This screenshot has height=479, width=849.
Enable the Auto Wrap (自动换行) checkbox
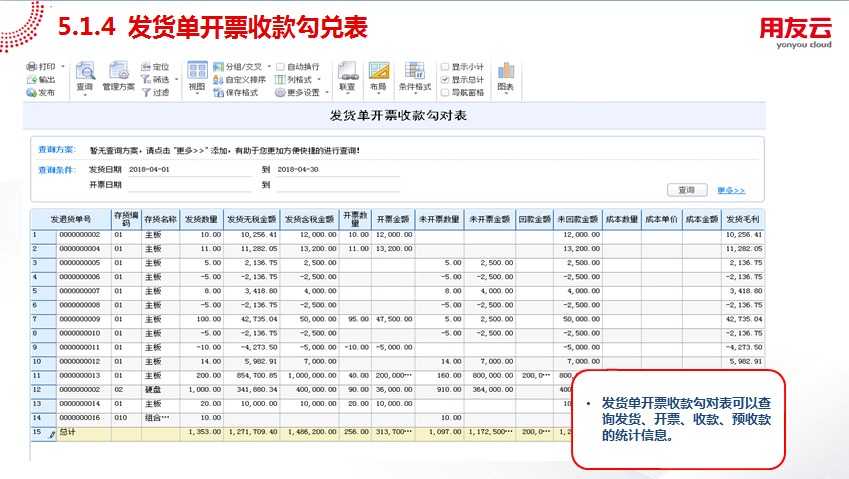[280, 67]
